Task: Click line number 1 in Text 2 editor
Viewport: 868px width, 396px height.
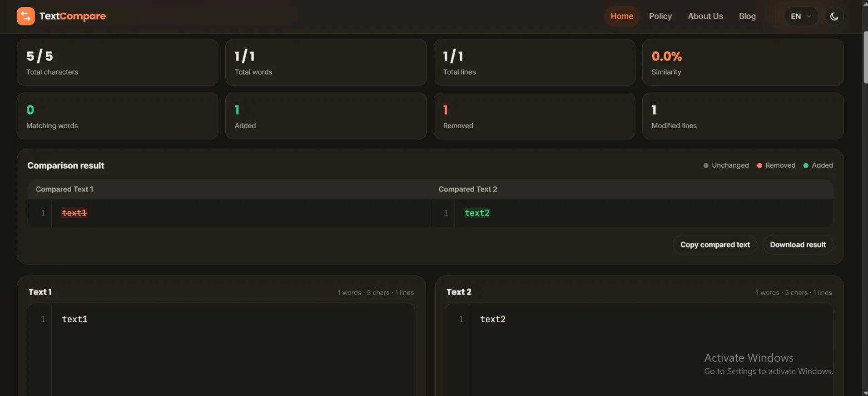Action: (461, 319)
